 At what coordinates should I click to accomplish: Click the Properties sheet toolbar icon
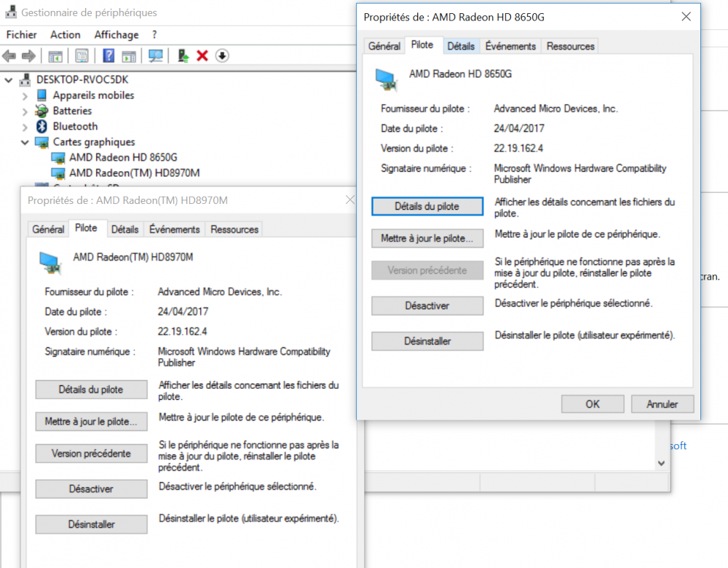[82, 56]
